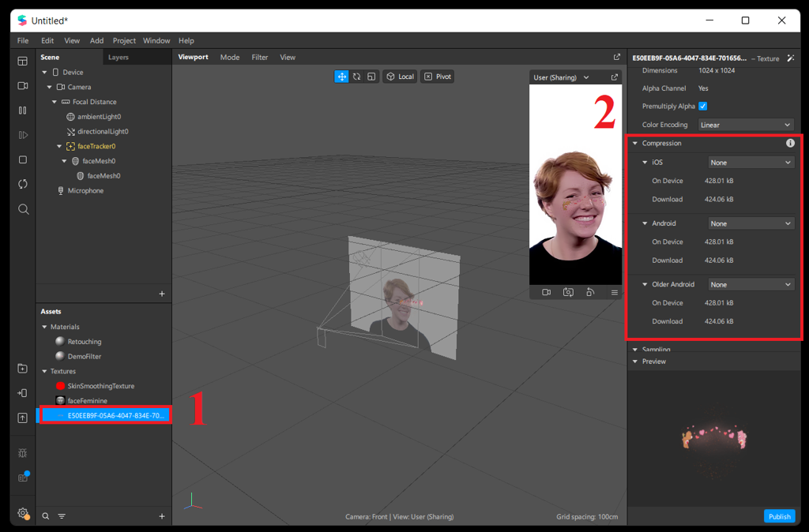Image resolution: width=809 pixels, height=532 pixels.
Task: Open the viewport Filter menu
Action: coord(259,57)
